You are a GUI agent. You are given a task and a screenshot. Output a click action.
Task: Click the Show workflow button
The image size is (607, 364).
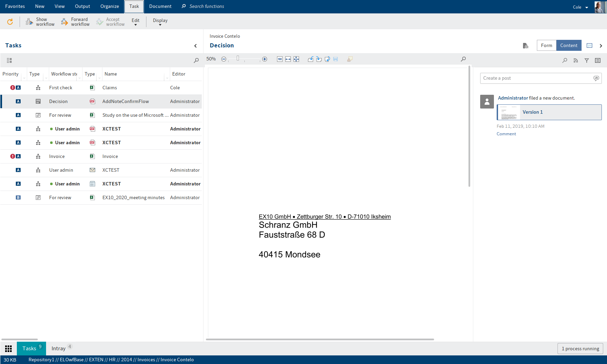(40, 22)
